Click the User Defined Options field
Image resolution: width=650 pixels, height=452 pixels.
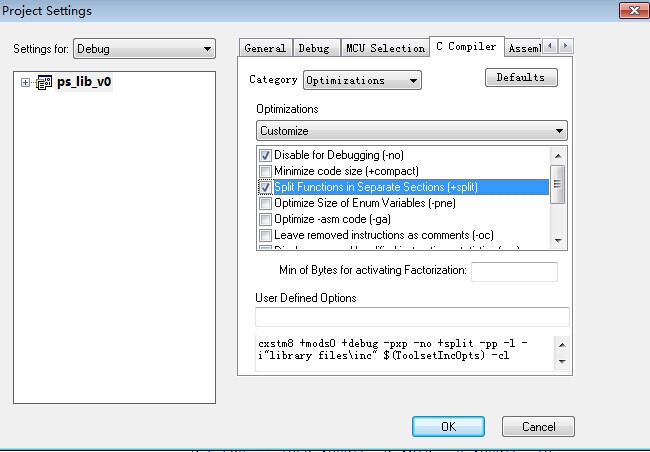coord(412,317)
